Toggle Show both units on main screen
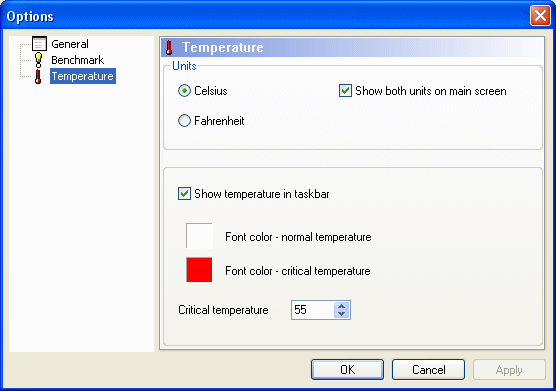 tap(345, 91)
